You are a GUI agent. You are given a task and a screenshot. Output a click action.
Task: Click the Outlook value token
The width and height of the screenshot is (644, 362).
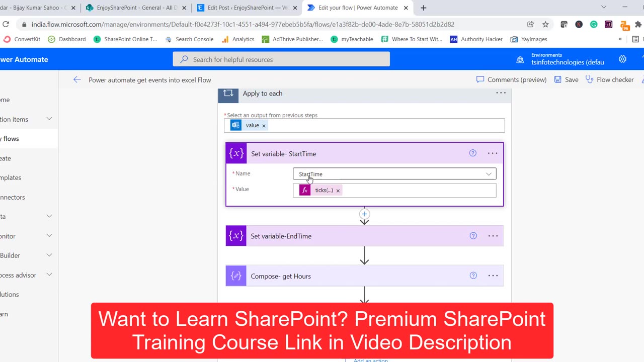point(248,125)
